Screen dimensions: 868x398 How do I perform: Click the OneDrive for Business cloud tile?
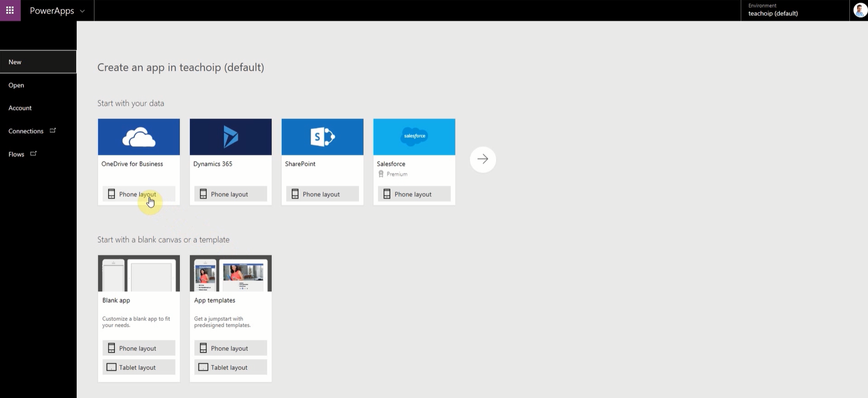click(x=139, y=137)
